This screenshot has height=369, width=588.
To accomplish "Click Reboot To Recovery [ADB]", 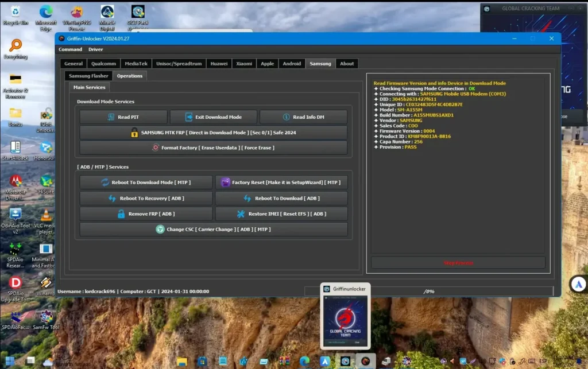I will [x=146, y=198].
